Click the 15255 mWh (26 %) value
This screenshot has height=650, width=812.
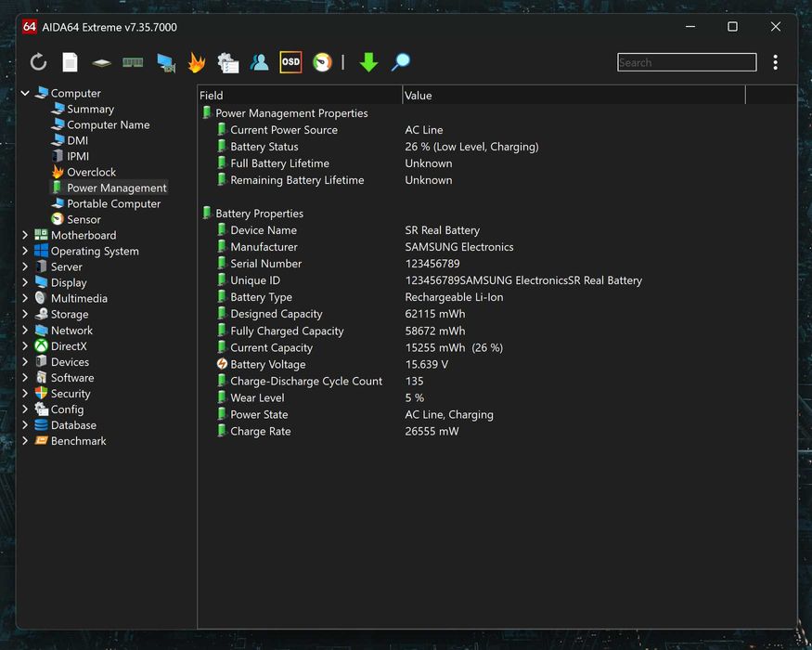(x=454, y=348)
